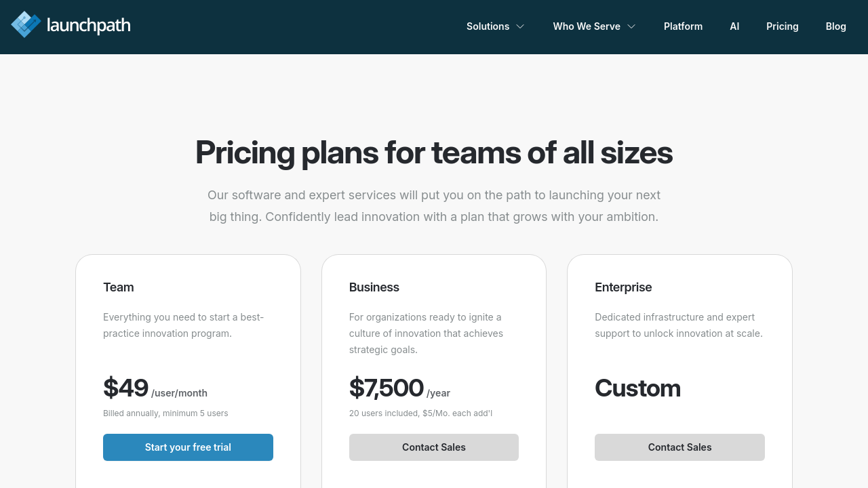
Task: Select the Team plan title
Action: click(x=119, y=287)
